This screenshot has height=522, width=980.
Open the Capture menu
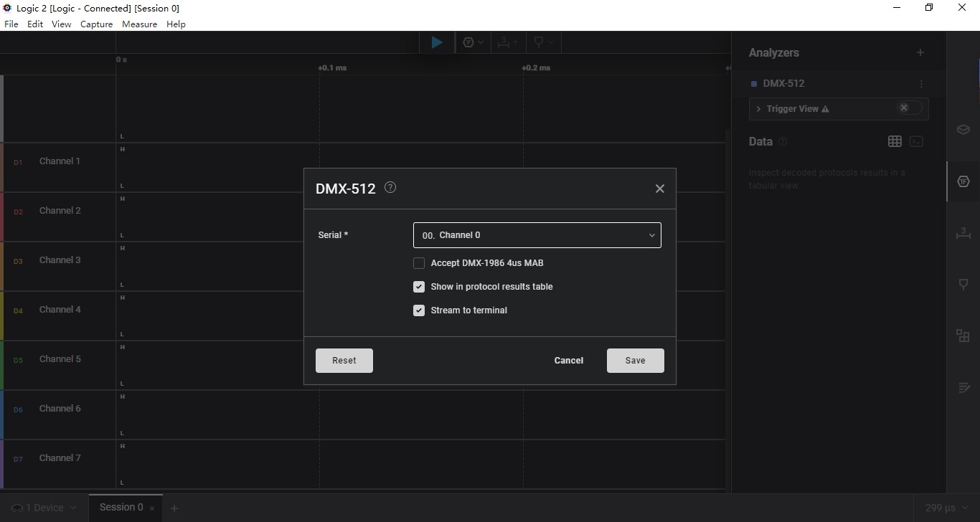click(97, 24)
